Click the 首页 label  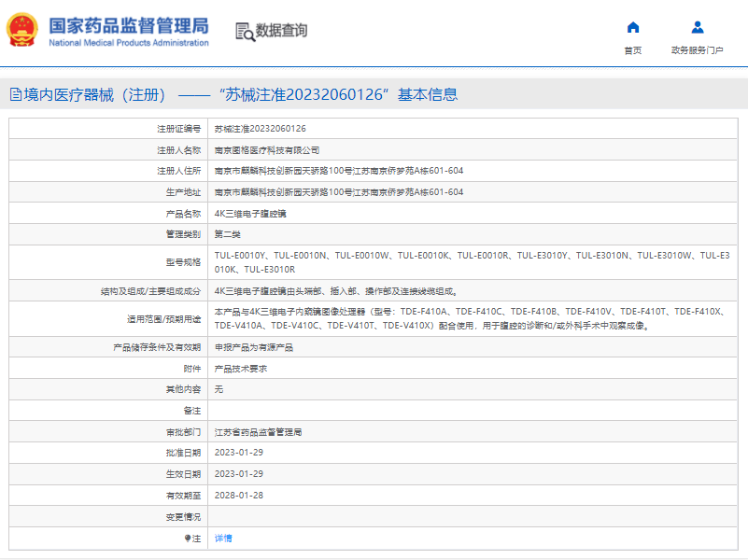633,50
